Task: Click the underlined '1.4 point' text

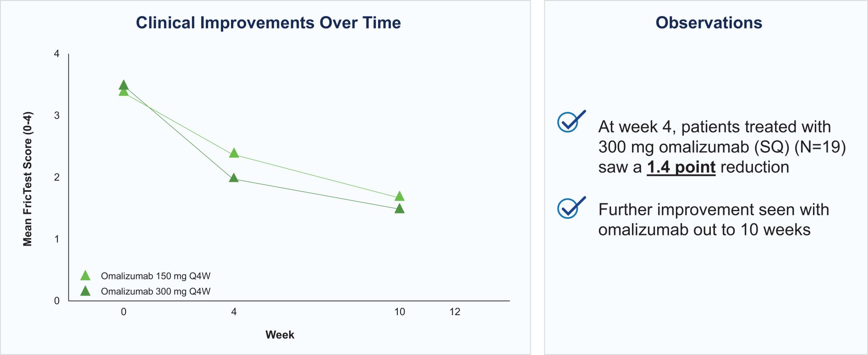Action: click(681, 167)
